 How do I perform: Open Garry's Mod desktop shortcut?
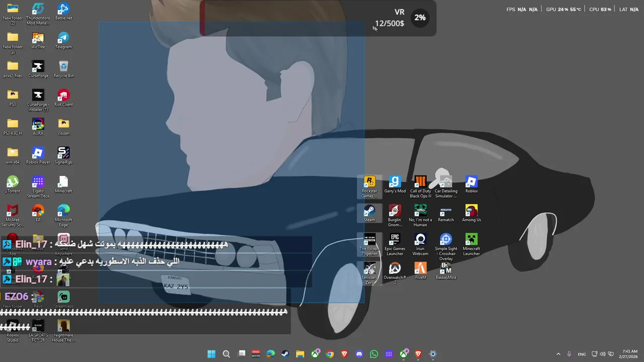395,185
